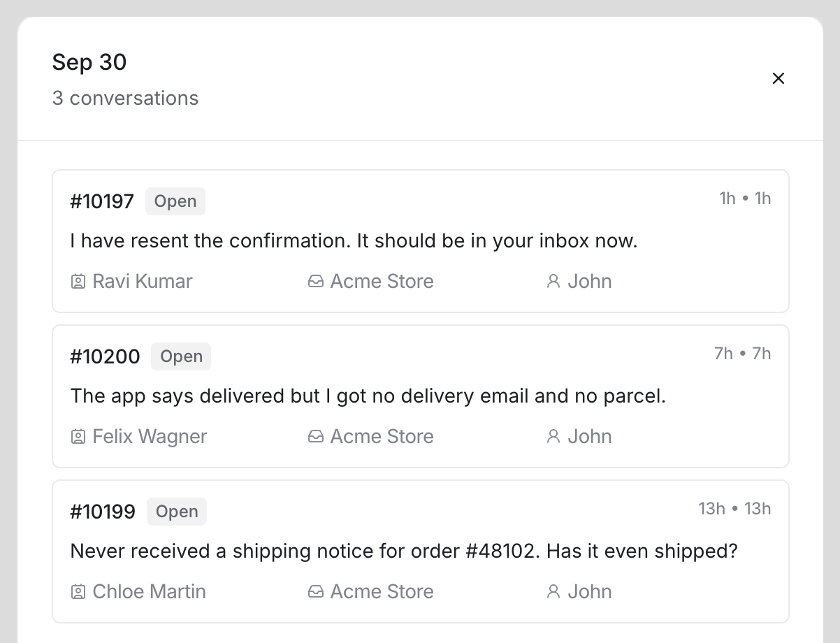Image resolution: width=840 pixels, height=643 pixels.
Task: Click assignee icon in conversation #10197 card
Action: point(553,282)
